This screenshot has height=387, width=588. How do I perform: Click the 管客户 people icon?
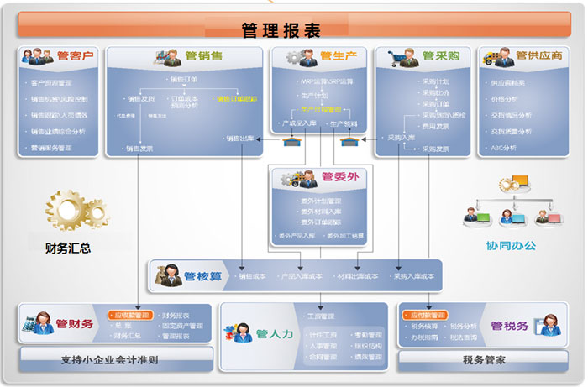coord(39,57)
